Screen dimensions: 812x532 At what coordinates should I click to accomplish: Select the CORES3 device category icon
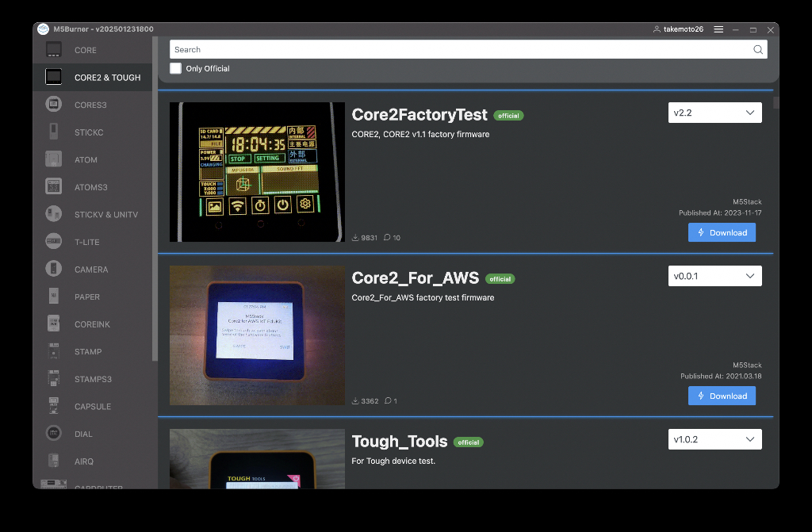[53, 104]
